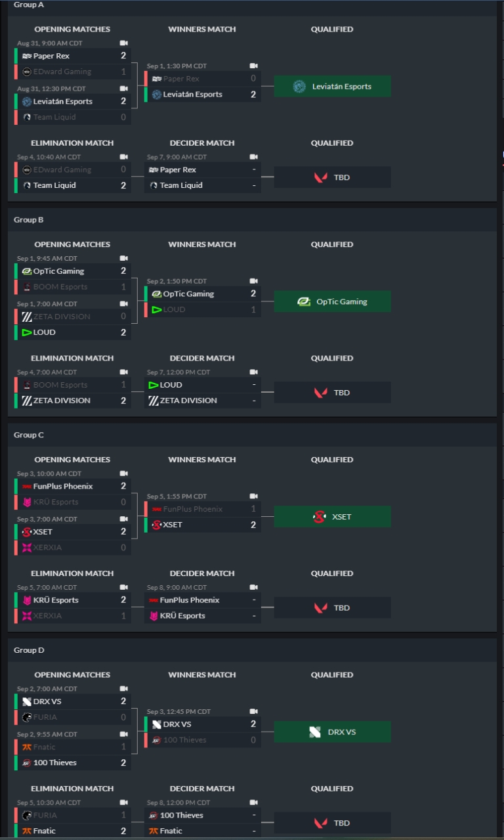The image size is (504, 840).
Task: Open camera icon for Sep 8, 9:00 AM decider
Action: click(254, 588)
